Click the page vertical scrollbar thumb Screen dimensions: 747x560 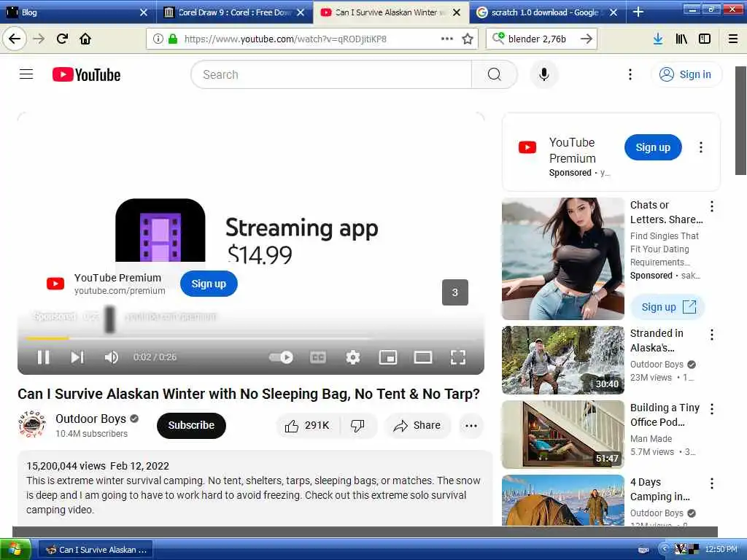click(x=741, y=120)
